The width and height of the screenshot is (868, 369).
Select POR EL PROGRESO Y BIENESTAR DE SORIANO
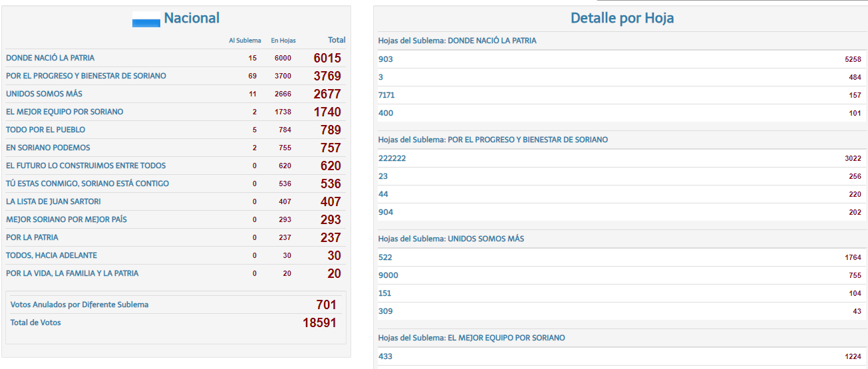[86, 76]
